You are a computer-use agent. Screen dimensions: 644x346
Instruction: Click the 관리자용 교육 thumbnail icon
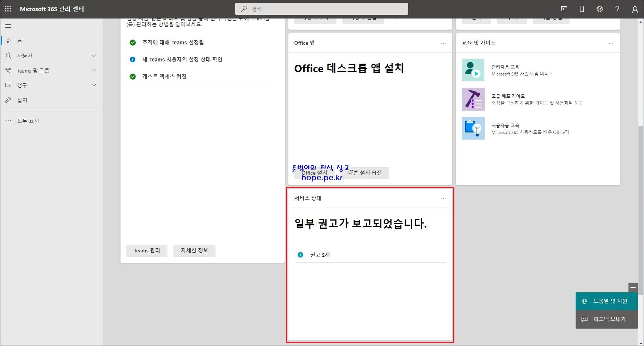[x=473, y=70]
